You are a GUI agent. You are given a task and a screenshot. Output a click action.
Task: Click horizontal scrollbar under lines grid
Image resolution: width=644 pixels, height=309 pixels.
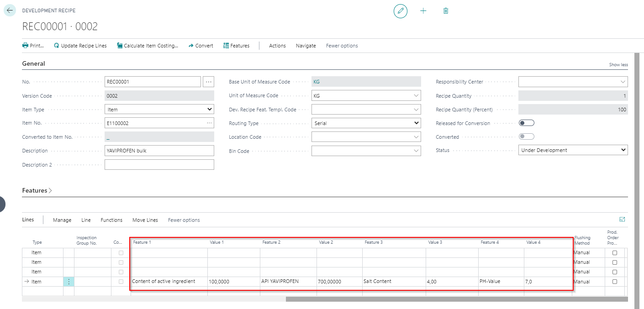[x=457, y=299]
